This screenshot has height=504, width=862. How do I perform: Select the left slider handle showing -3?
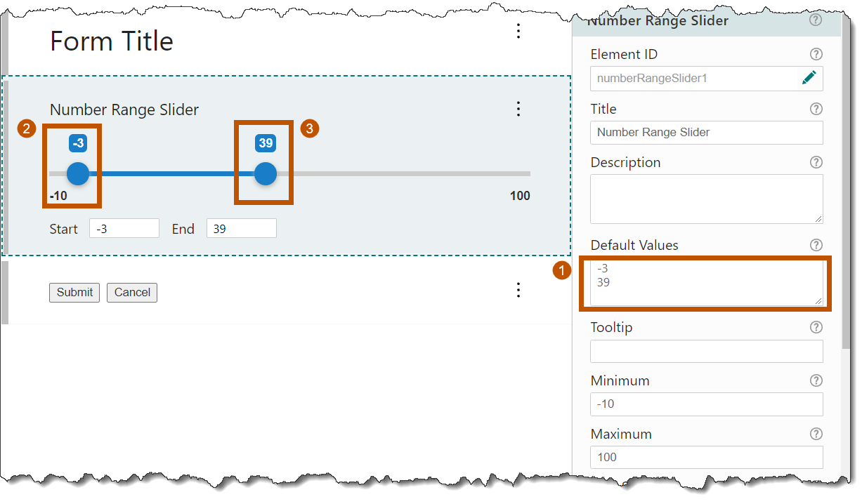click(77, 173)
